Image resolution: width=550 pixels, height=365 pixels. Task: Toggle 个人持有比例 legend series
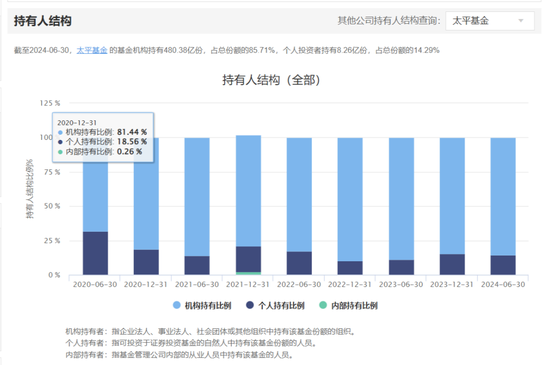coord(275,305)
